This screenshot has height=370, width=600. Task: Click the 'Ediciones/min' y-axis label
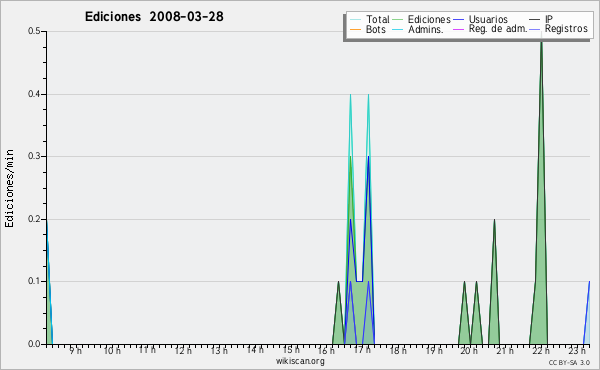pyautogui.click(x=9, y=188)
